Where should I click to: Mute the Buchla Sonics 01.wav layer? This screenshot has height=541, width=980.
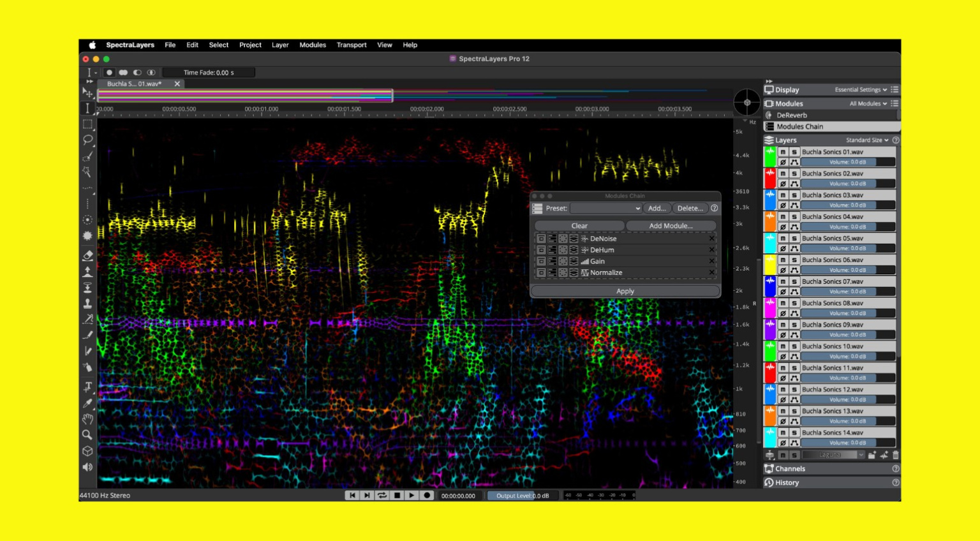click(782, 152)
